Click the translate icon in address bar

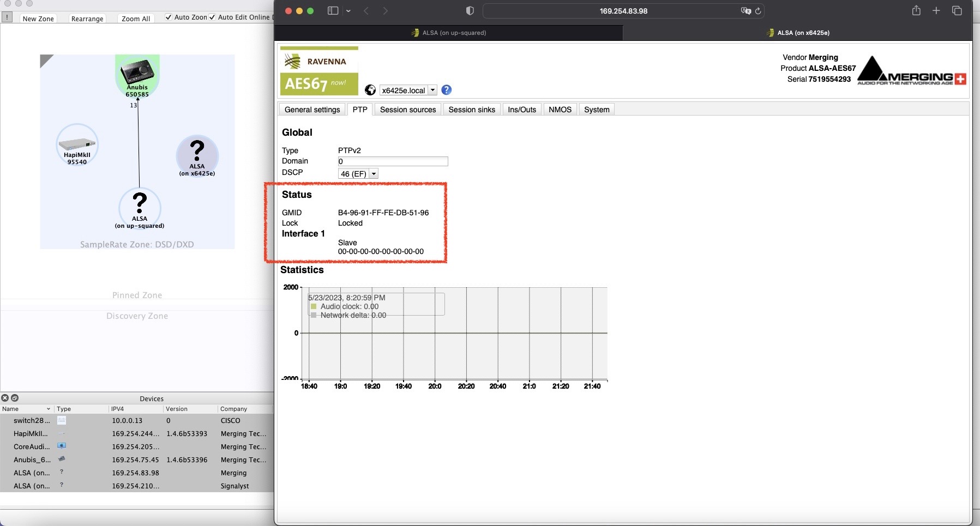745,11
